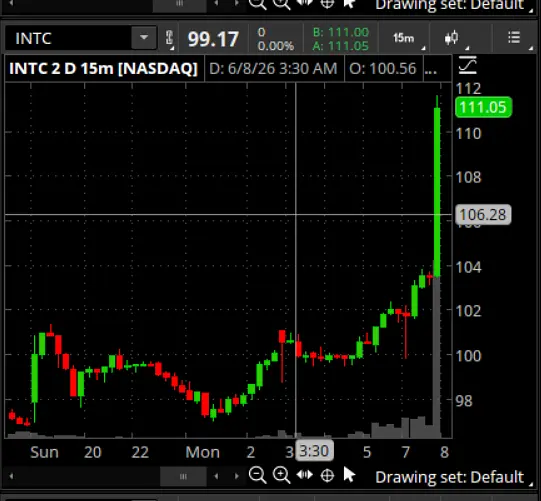This screenshot has height=501, width=541.
Task: Open the 15m timeframe selector
Action: (x=403, y=38)
